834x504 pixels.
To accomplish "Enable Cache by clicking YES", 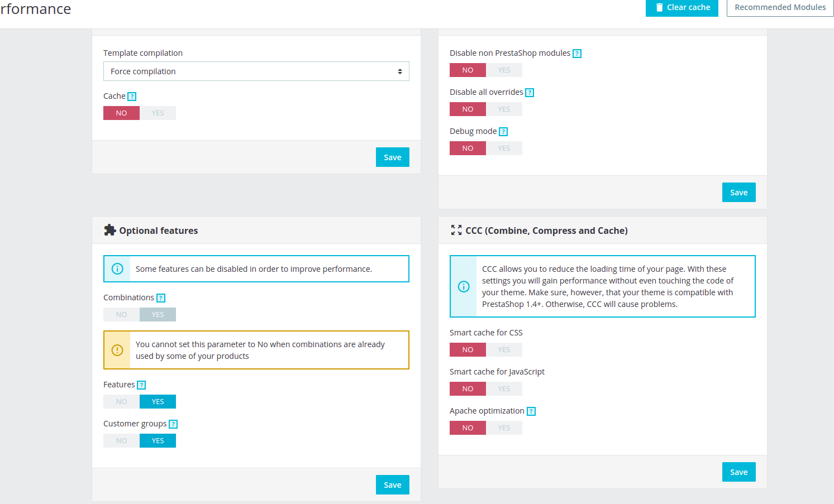I will point(158,113).
